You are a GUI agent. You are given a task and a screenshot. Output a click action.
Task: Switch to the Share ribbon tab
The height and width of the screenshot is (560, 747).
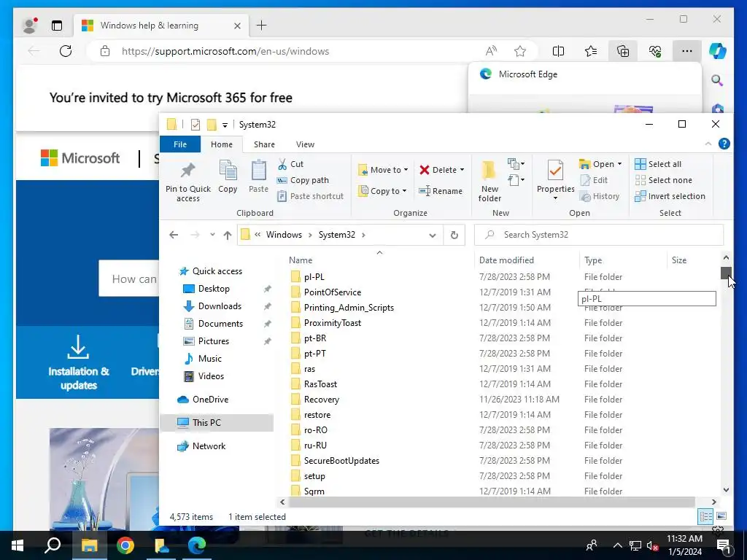(x=264, y=144)
